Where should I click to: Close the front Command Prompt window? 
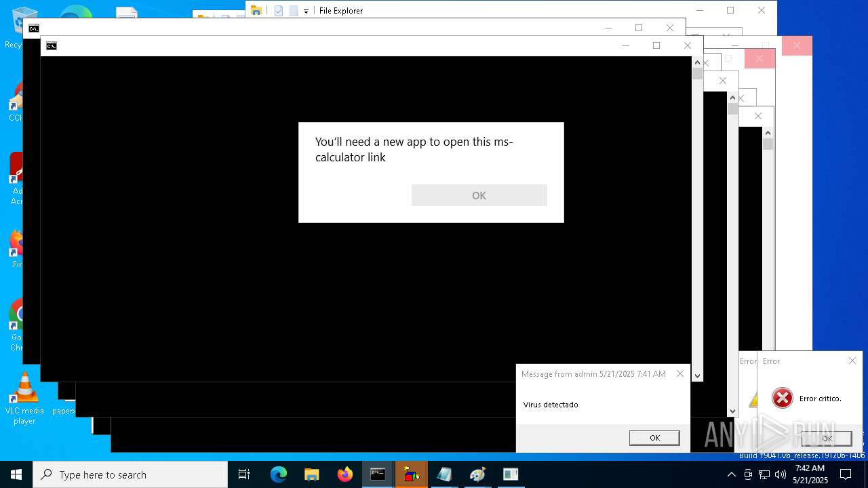coord(688,45)
